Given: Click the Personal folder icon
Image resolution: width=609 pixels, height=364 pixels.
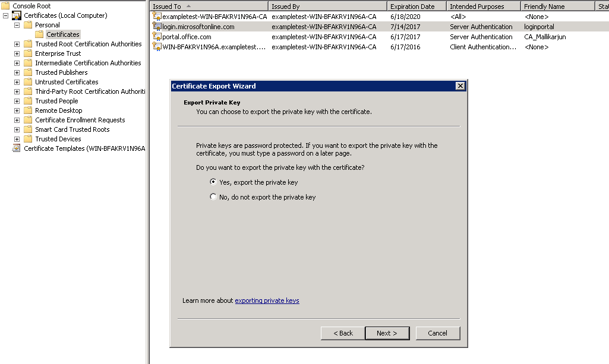Looking at the screenshot, I should pos(28,25).
